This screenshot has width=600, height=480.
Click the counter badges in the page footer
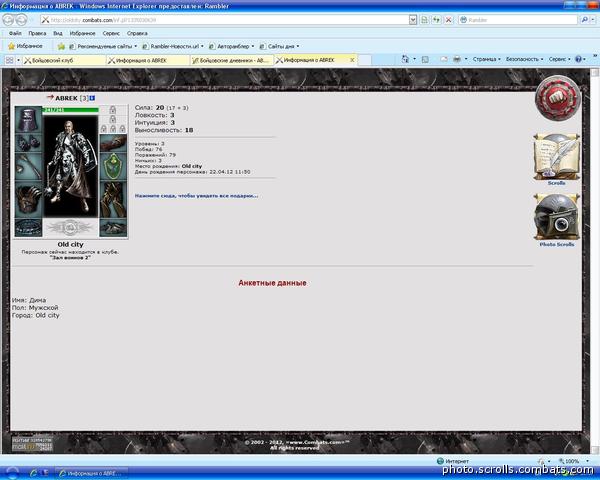(32, 444)
